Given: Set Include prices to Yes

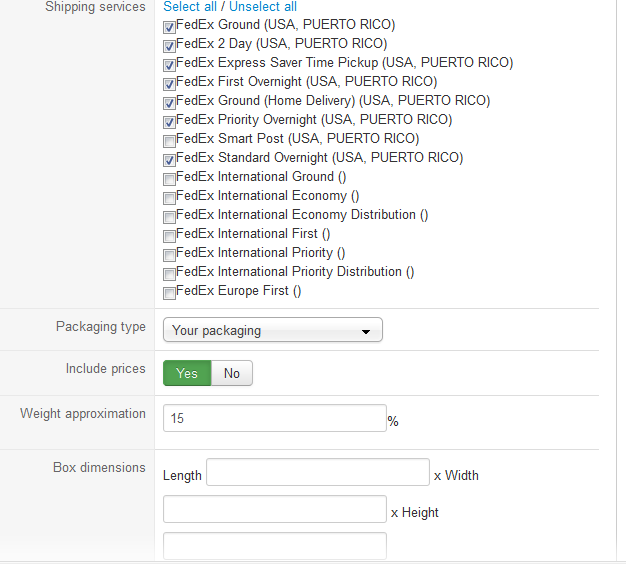Looking at the screenshot, I should tap(187, 373).
